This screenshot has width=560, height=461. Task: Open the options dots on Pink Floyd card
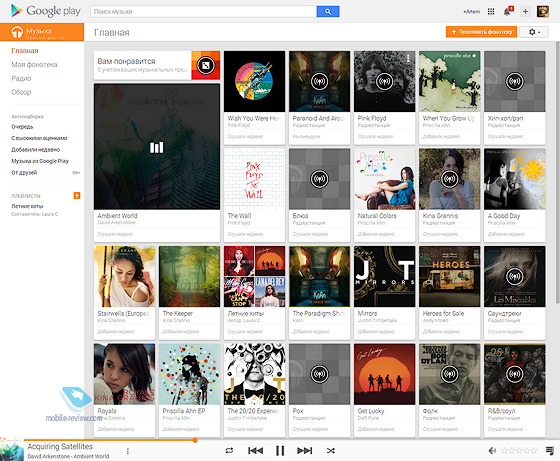click(408, 59)
